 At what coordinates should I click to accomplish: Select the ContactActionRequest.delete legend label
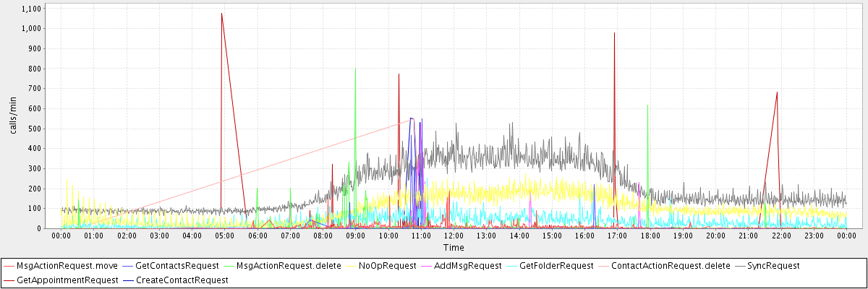point(671,266)
